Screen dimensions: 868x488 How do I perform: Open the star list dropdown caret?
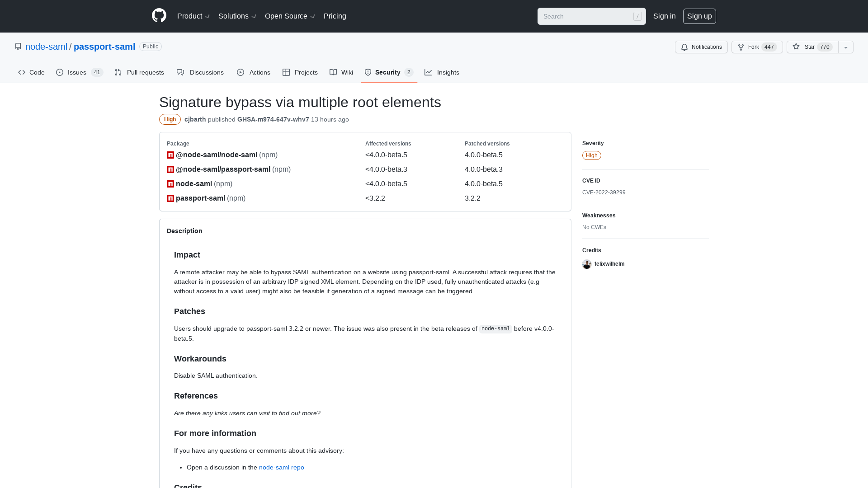coord(845,47)
